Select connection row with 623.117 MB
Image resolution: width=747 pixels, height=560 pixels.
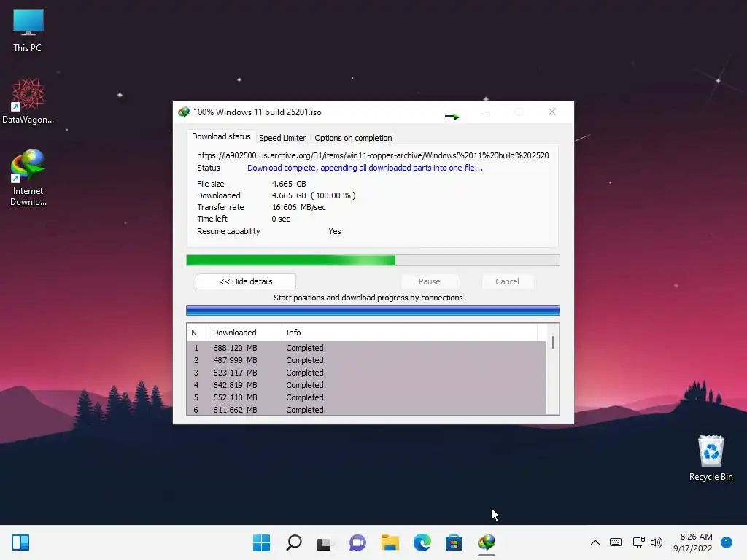pyautogui.click(x=367, y=373)
